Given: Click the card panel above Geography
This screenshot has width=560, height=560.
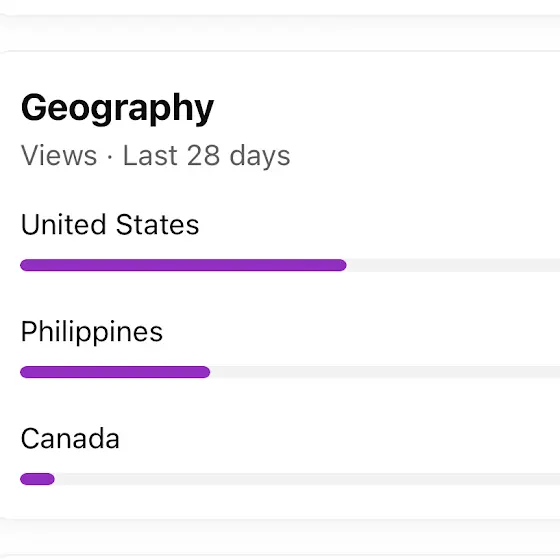Looking at the screenshot, I should pos(280,32).
